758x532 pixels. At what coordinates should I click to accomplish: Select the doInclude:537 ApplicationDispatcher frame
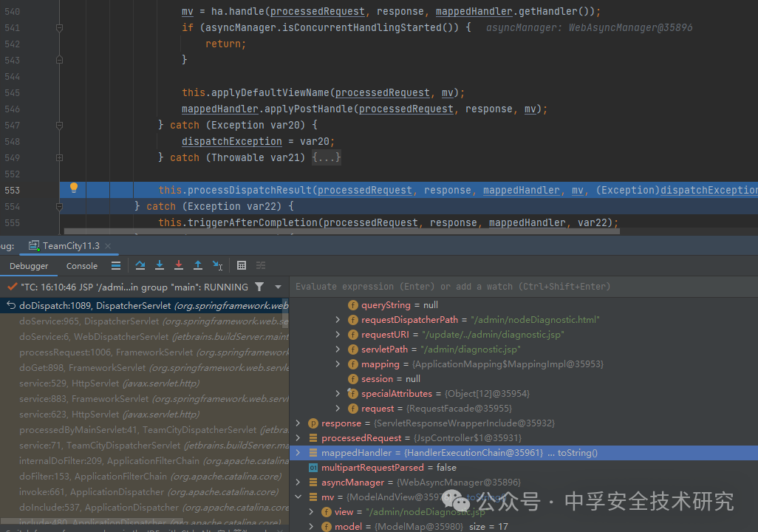(x=145, y=508)
